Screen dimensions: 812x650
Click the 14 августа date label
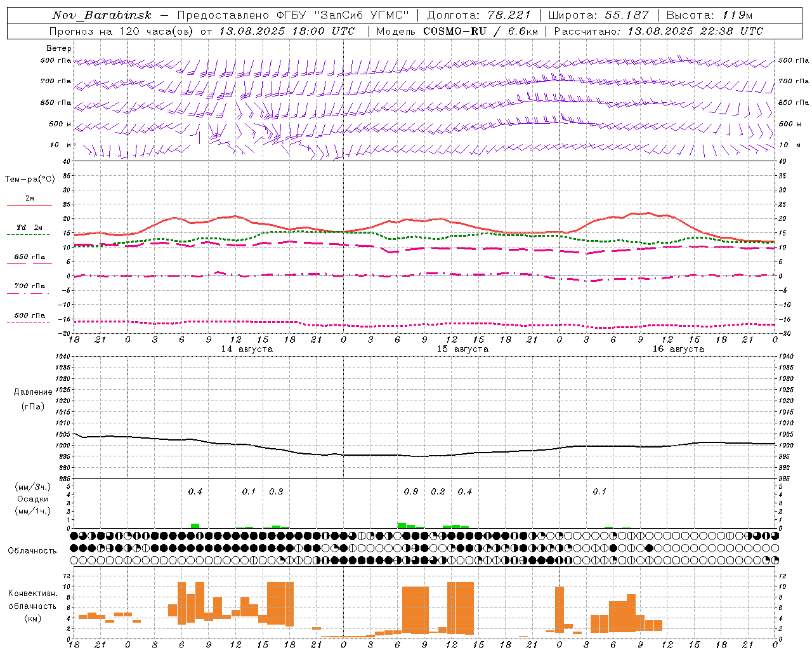pyautogui.click(x=247, y=349)
